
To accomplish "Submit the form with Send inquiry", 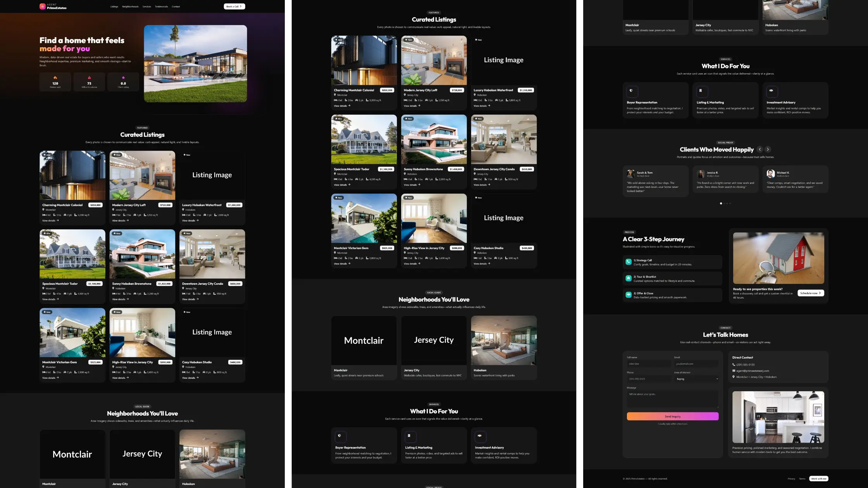I will pos(672,416).
